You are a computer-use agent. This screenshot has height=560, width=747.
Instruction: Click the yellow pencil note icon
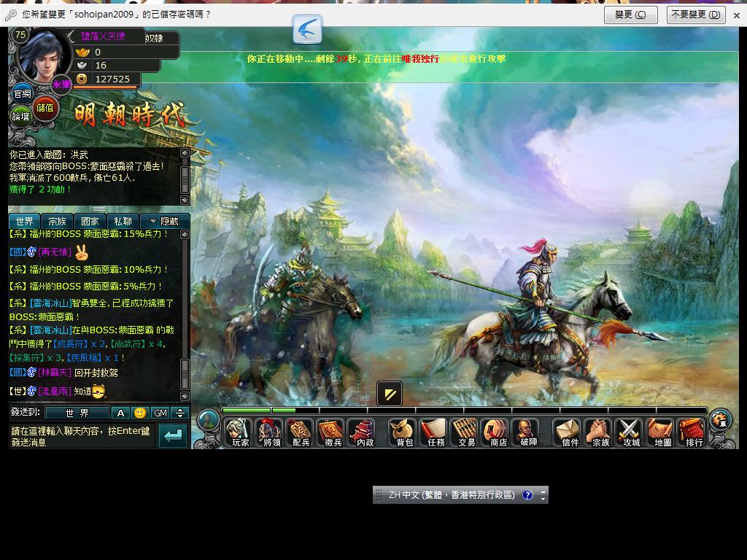tap(390, 394)
